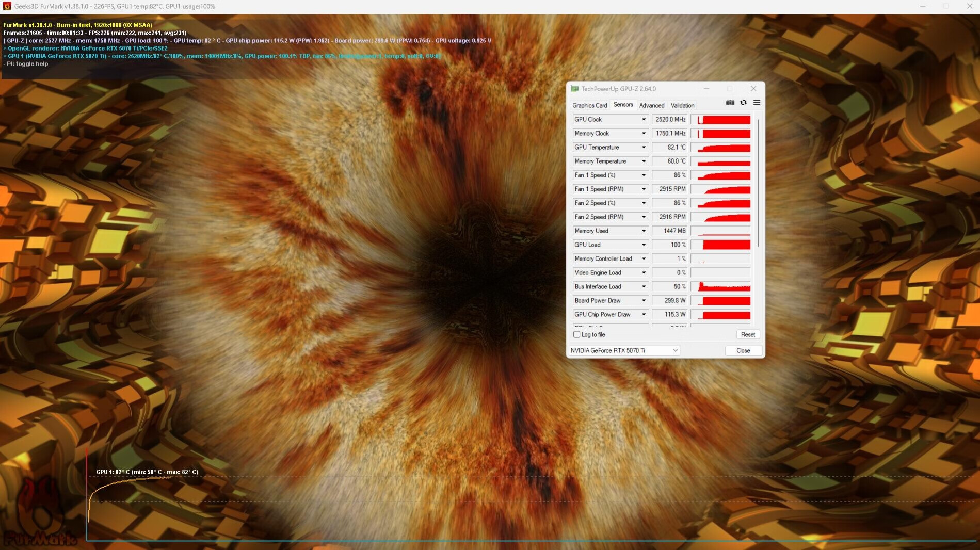Enable the Log to file checkbox

pos(577,334)
